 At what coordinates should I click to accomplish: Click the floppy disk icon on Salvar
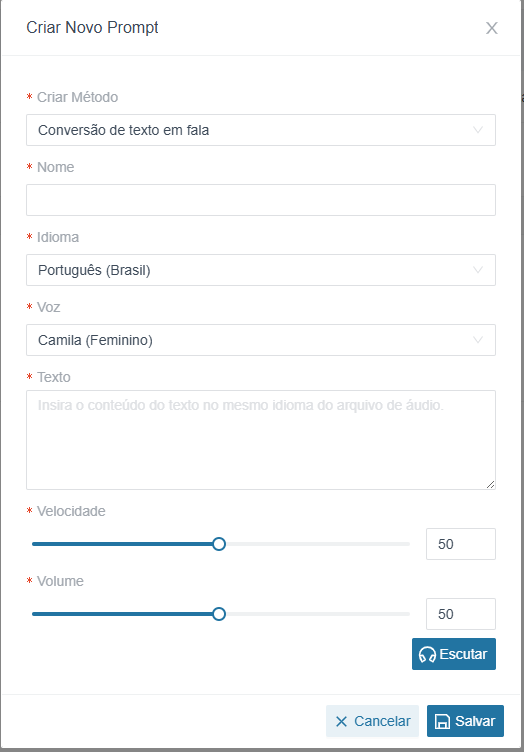[442, 721]
